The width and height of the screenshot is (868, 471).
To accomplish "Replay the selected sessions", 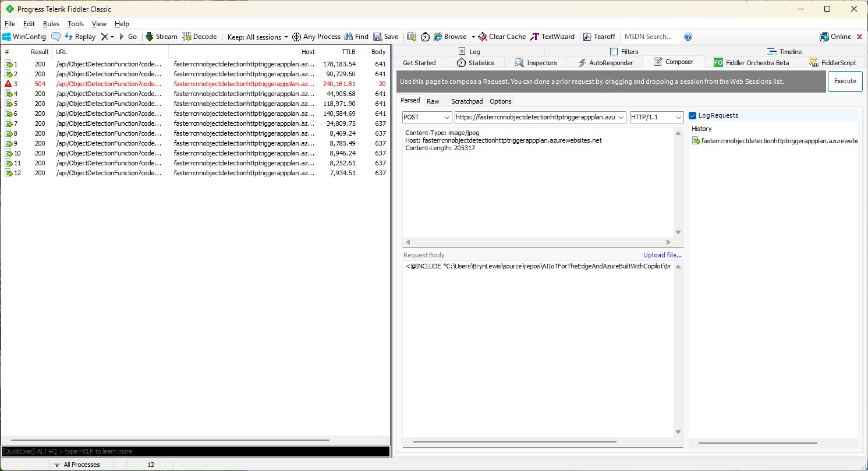I will point(80,37).
